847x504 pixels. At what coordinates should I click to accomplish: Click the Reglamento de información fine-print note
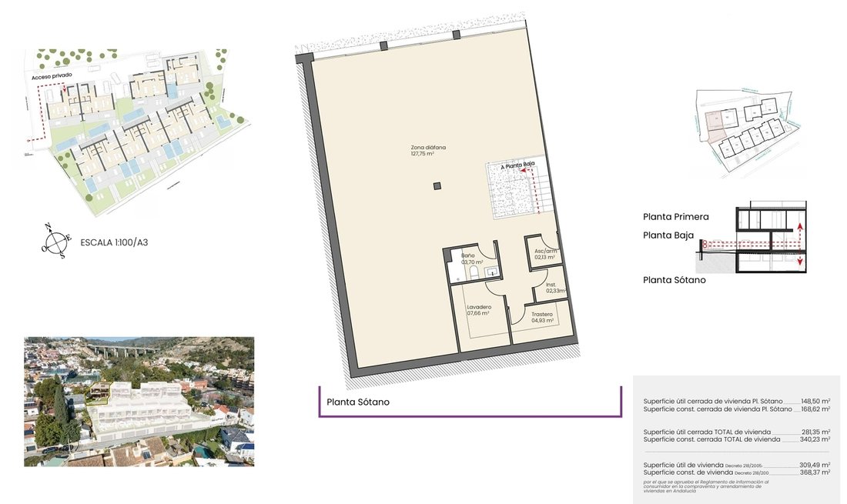705,486
